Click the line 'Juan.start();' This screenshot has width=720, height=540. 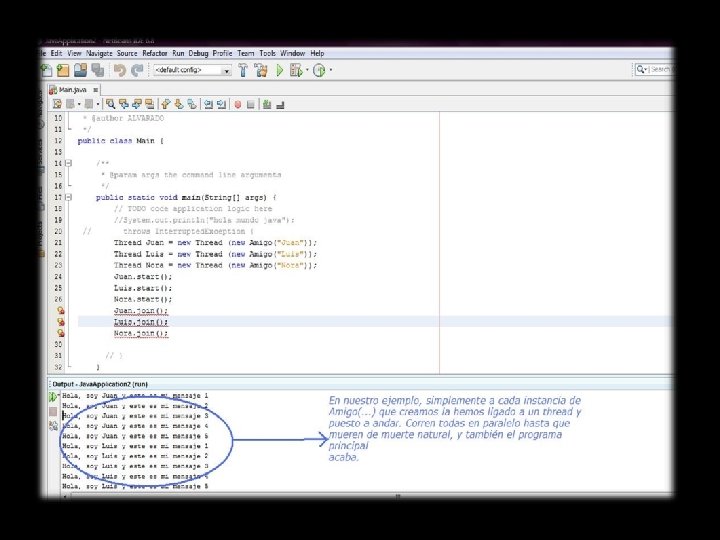143,277
